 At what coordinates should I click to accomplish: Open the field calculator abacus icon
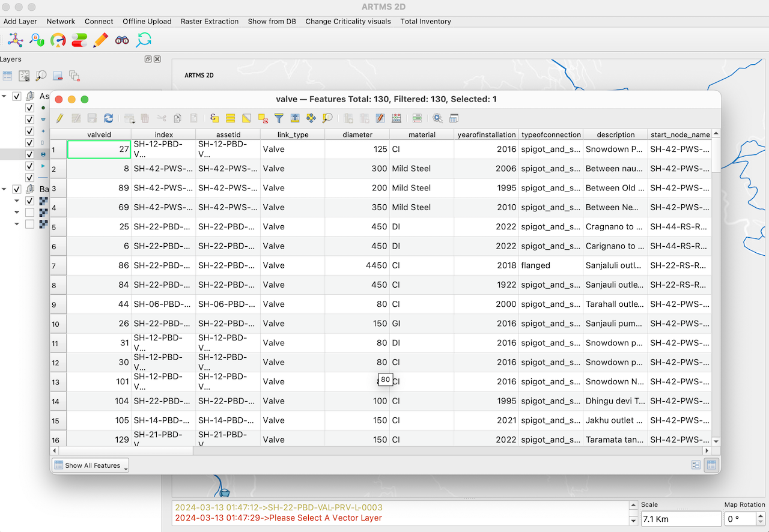(x=397, y=118)
